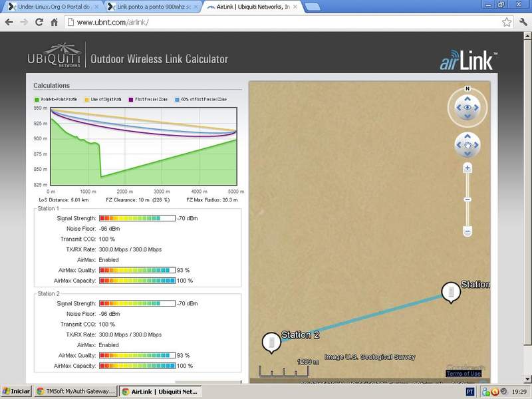The height and width of the screenshot is (399, 532).
Task: Click the airLink logo
Action: tap(468, 60)
